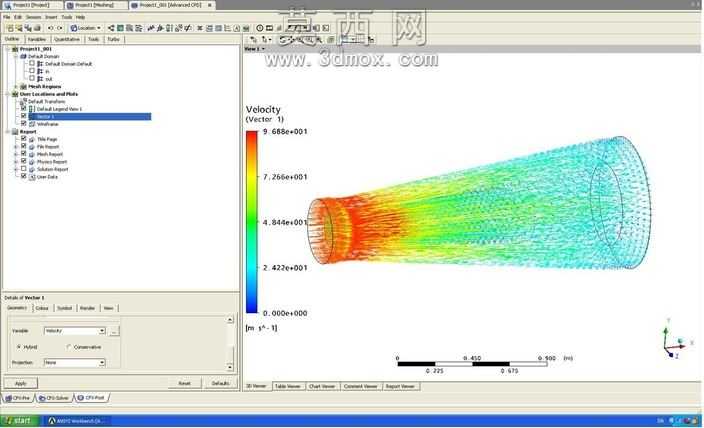Click the Load Results toolbar icon

(10, 28)
